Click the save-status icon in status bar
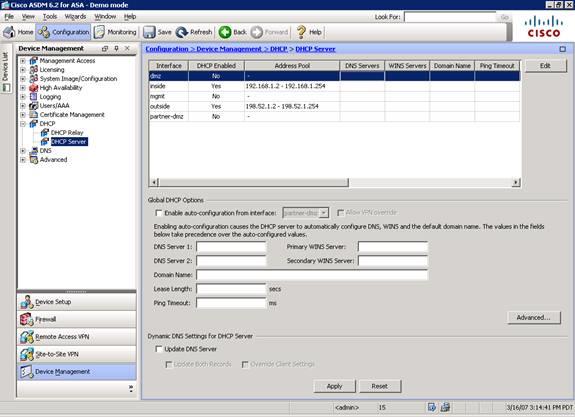Image resolution: width=575 pixels, height=417 pixels. click(432, 407)
